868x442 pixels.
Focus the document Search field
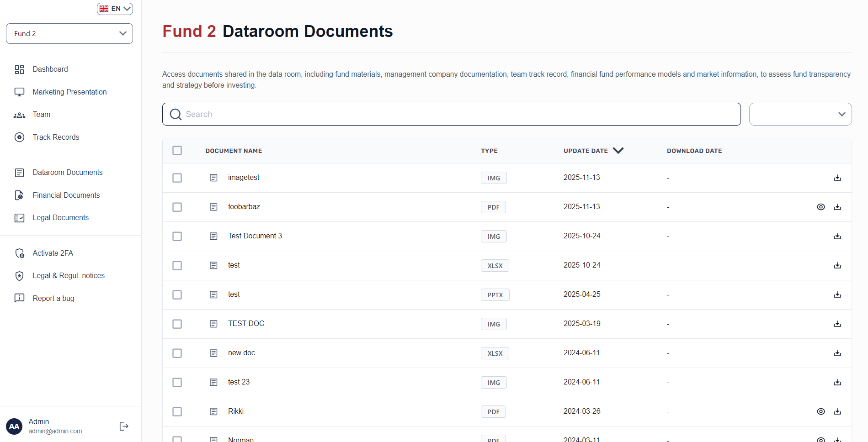[x=457, y=114]
